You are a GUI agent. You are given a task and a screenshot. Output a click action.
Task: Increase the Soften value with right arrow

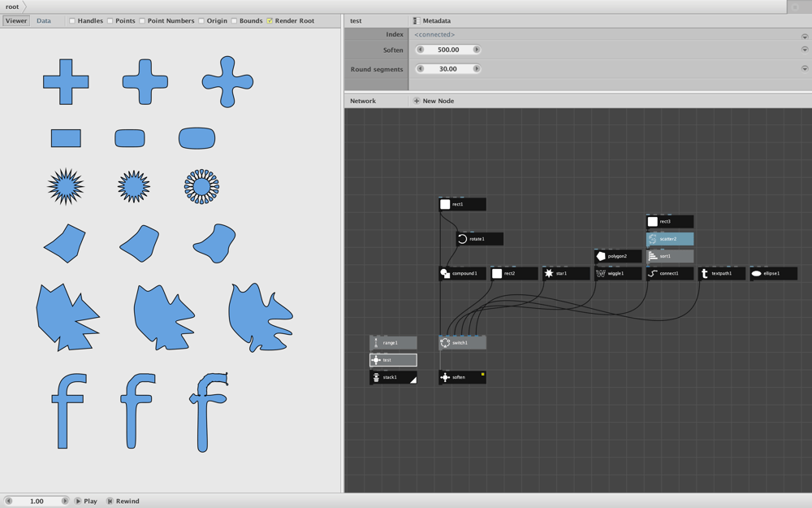click(x=477, y=50)
